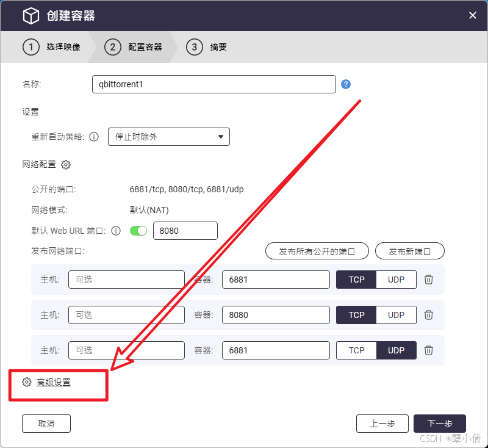The width and height of the screenshot is (488, 448).
Task: Click 发布新端口 button
Action: (x=410, y=251)
